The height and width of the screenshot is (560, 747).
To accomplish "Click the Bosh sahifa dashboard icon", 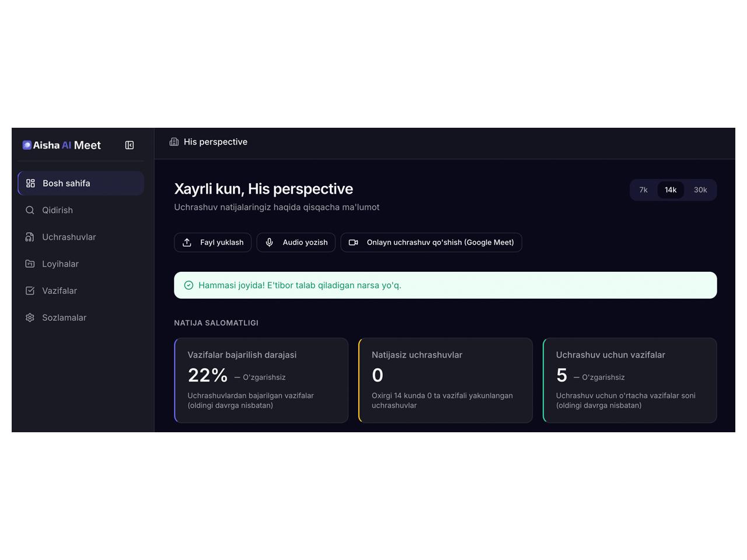I will (30, 183).
